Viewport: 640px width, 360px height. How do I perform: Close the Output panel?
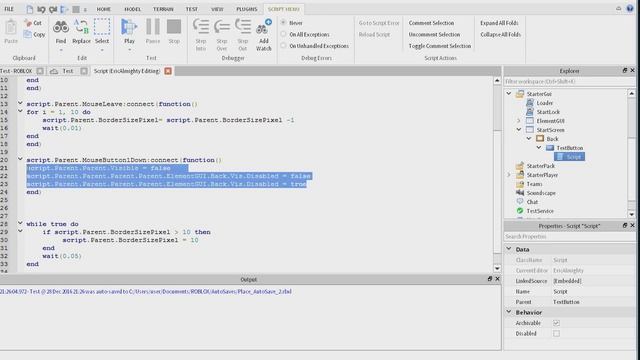pos(497,279)
